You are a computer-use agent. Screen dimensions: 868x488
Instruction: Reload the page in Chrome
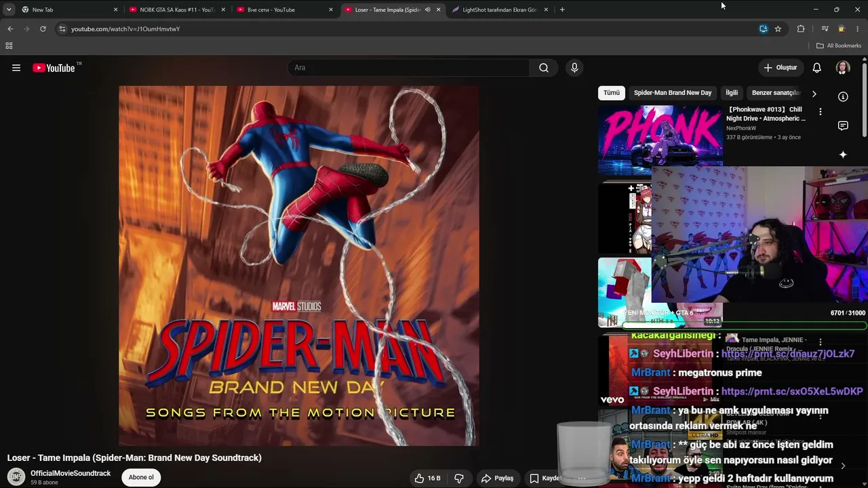pyautogui.click(x=43, y=28)
